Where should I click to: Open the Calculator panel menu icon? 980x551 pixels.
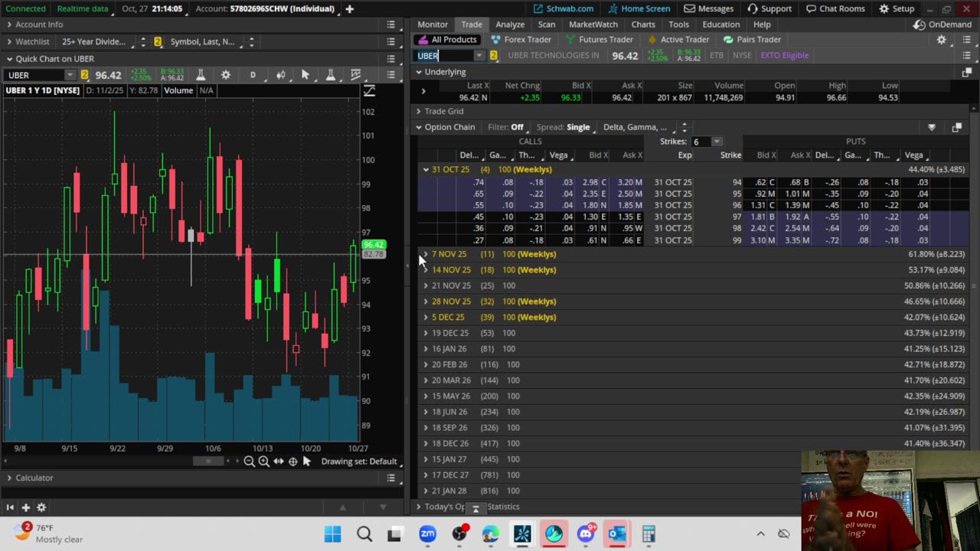[x=390, y=478]
